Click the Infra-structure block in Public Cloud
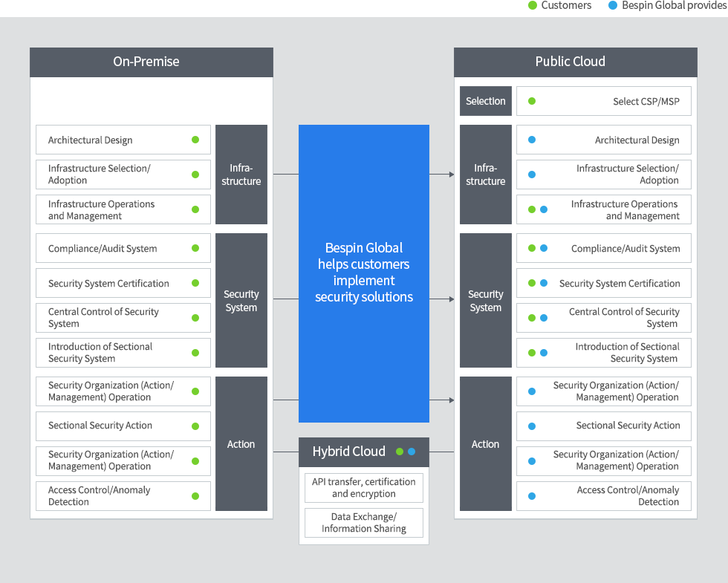 point(486,175)
